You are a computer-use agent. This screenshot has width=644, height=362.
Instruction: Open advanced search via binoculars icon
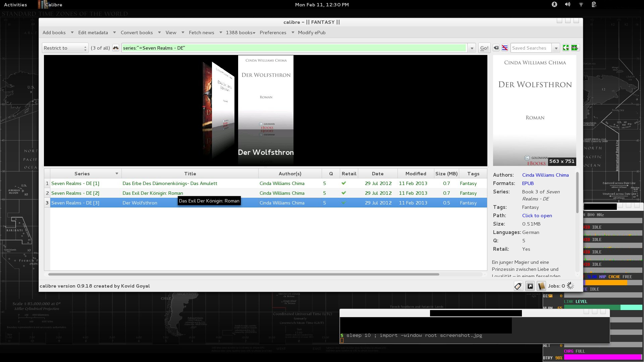(x=116, y=48)
